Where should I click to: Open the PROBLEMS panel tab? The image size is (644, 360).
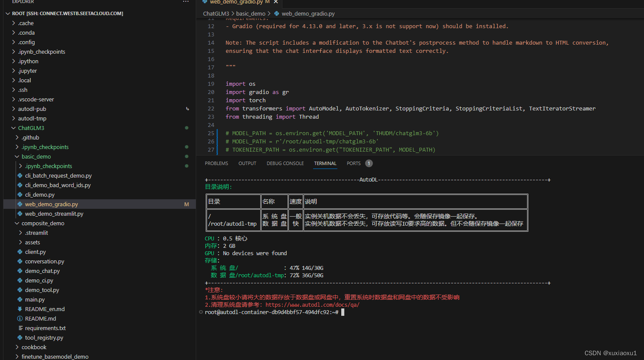tap(217, 163)
